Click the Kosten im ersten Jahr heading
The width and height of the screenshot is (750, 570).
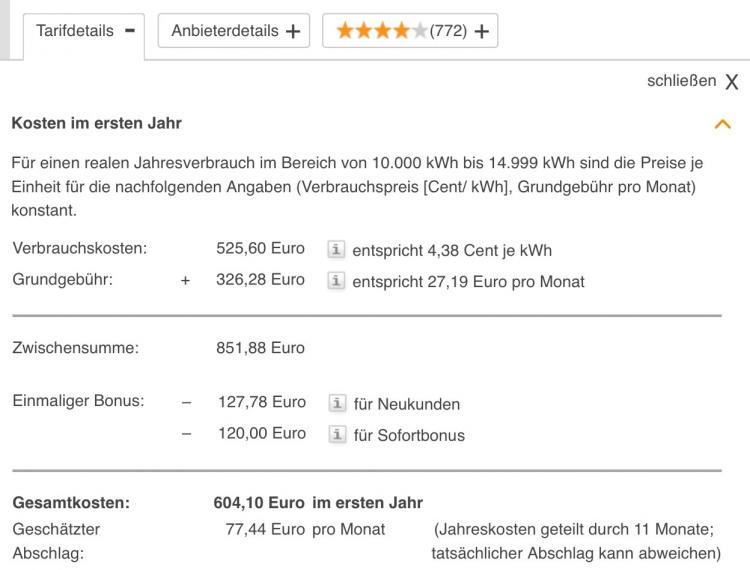(x=97, y=123)
